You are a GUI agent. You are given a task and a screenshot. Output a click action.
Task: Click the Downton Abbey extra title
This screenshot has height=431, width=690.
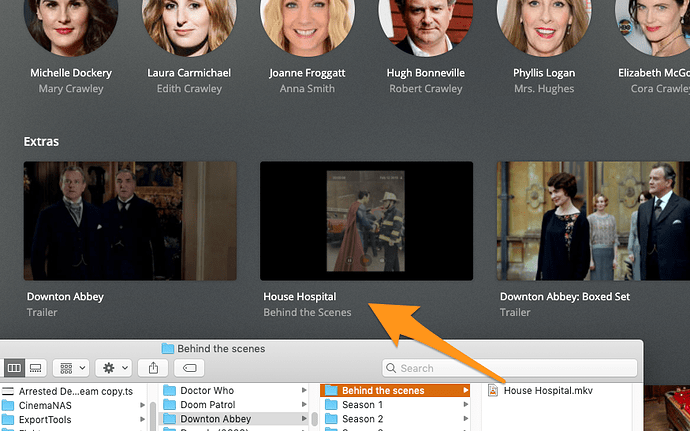[x=65, y=297]
